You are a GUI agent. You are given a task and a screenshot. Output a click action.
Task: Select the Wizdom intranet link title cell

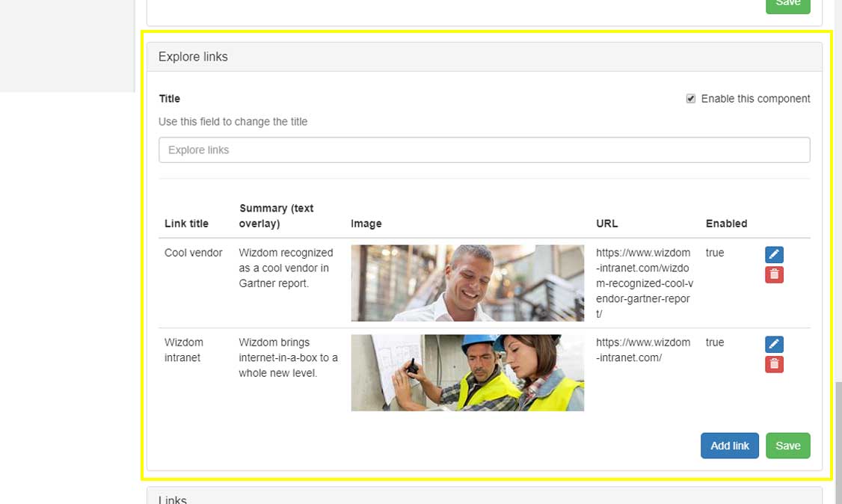click(184, 350)
